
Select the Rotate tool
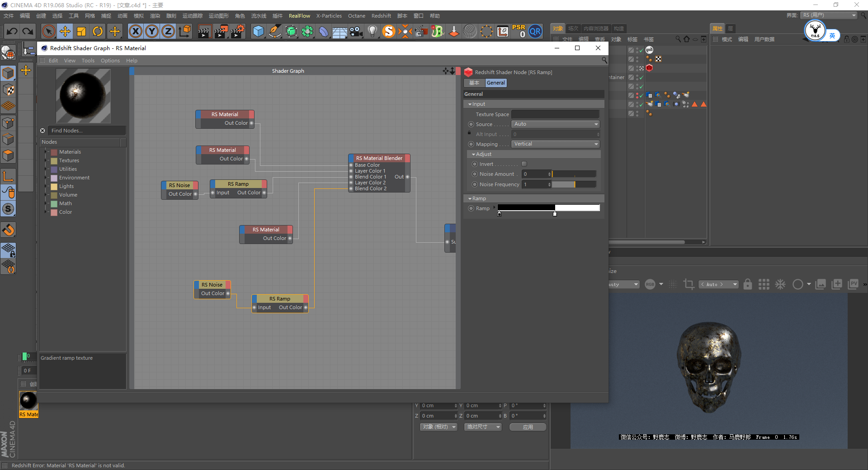(x=98, y=32)
